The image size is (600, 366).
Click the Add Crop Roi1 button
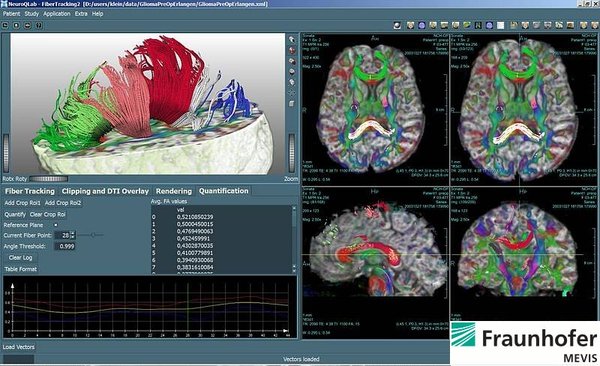click(23, 203)
